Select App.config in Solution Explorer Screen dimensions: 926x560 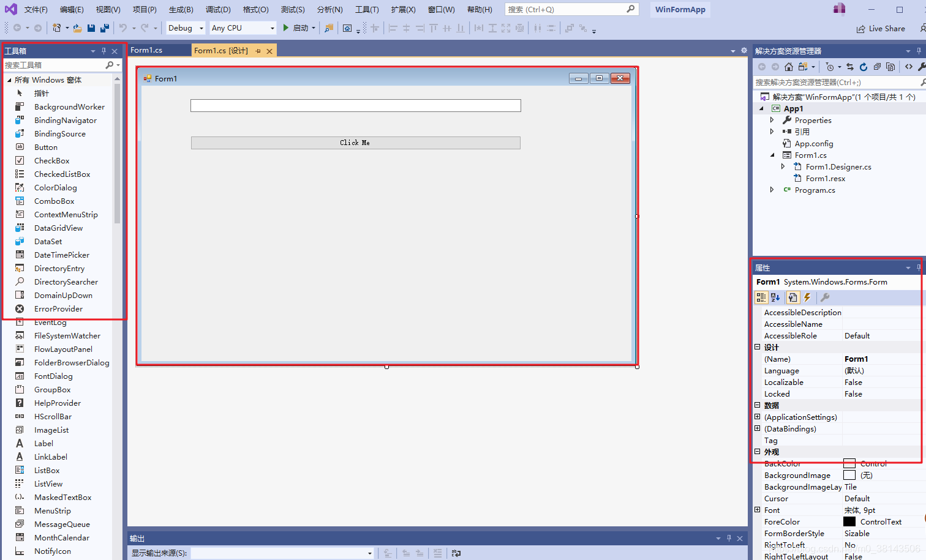pos(814,144)
